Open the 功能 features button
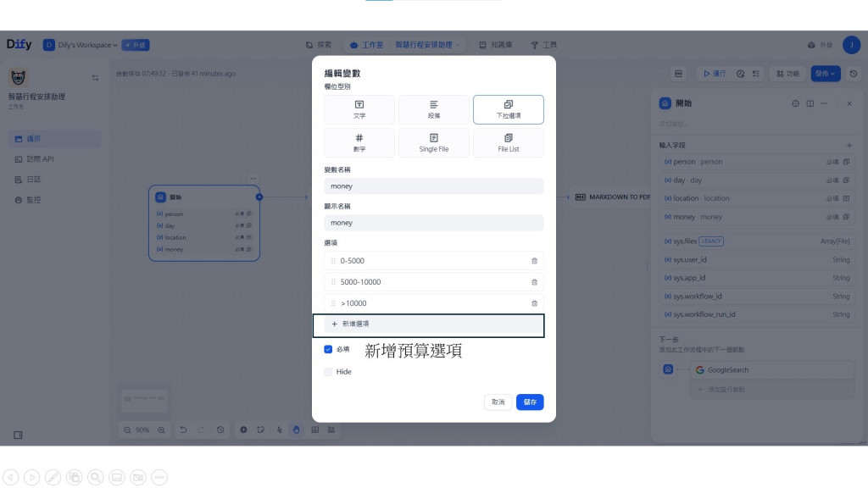The width and height of the screenshot is (868, 488). pyautogui.click(x=787, y=74)
